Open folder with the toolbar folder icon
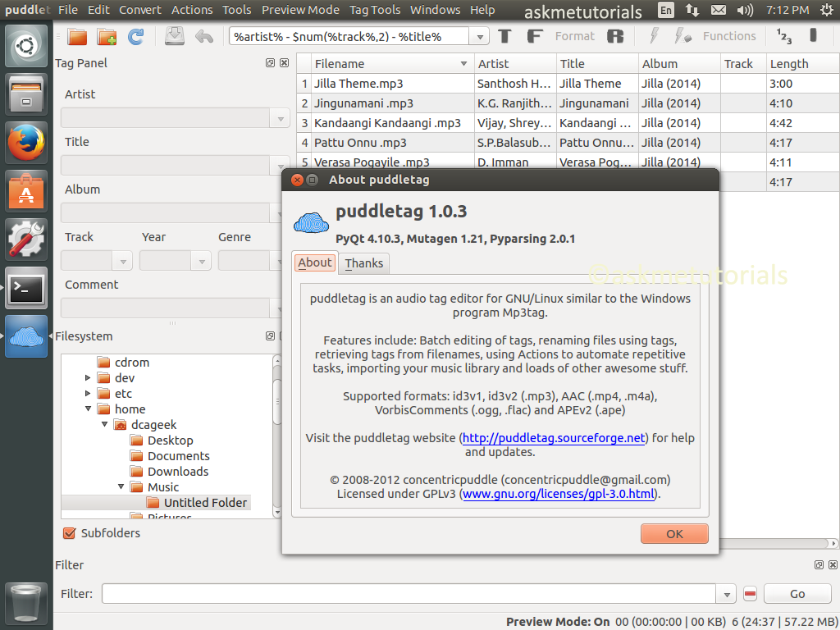 click(77, 36)
